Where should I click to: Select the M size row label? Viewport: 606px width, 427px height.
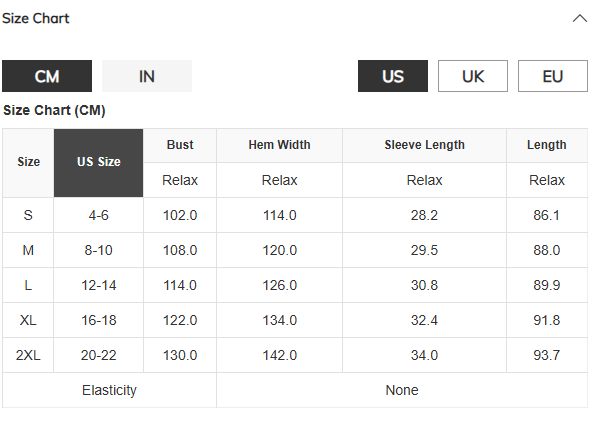point(28,250)
